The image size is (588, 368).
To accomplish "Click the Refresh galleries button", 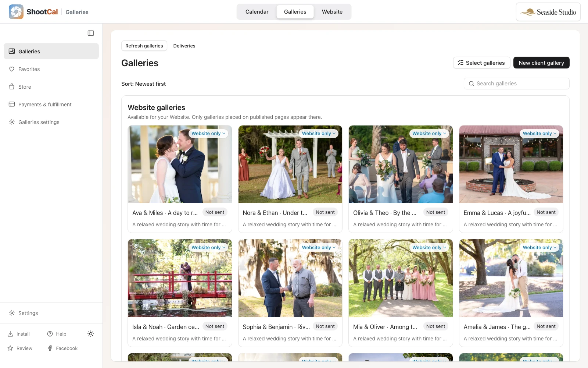I will tap(144, 46).
